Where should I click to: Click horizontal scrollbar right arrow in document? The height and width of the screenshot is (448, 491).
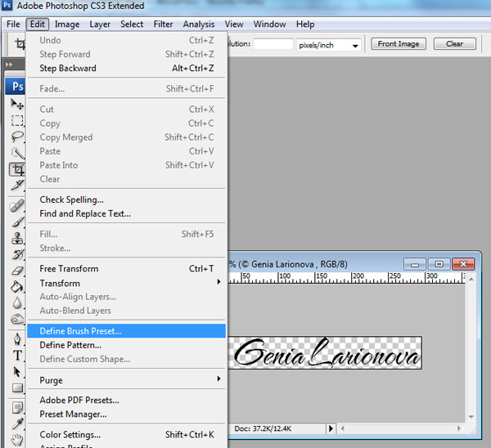click(459, 428)
